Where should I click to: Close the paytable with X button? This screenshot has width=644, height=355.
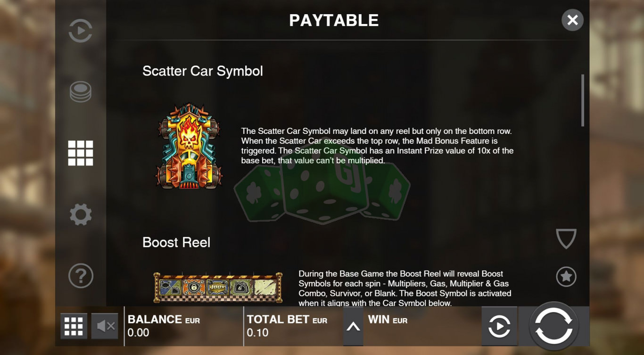572,20
